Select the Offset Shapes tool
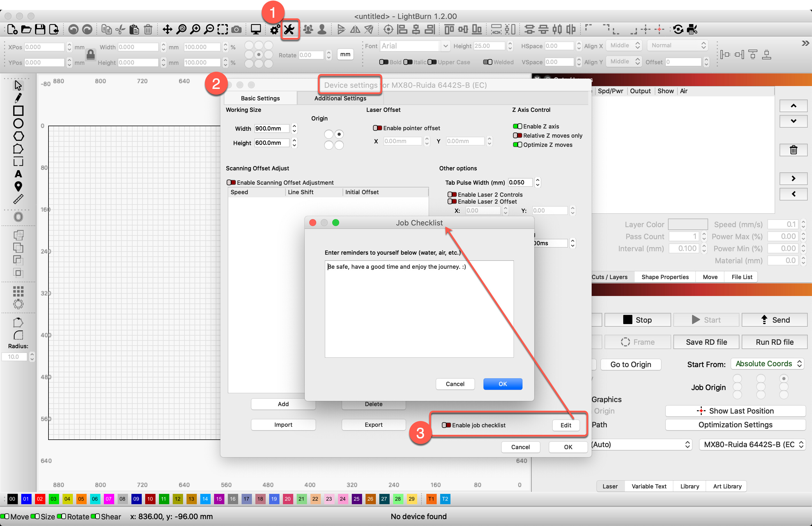This screenshot has height=526, width=812. tap(18, 217)
